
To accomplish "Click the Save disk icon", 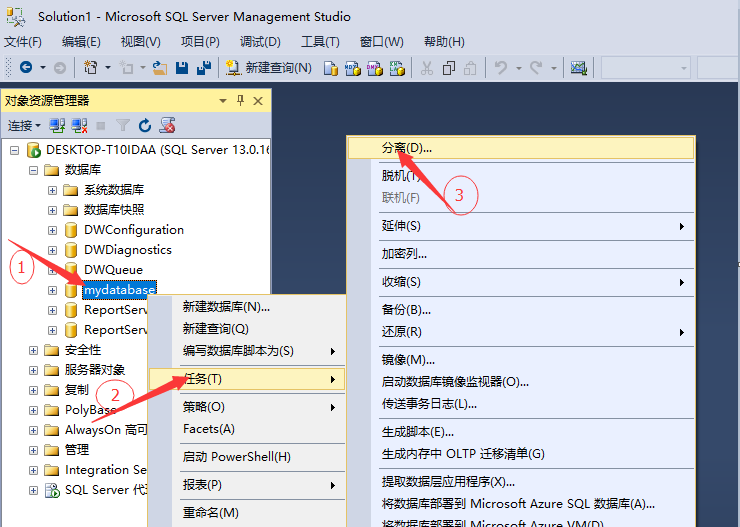I will 182,68.
